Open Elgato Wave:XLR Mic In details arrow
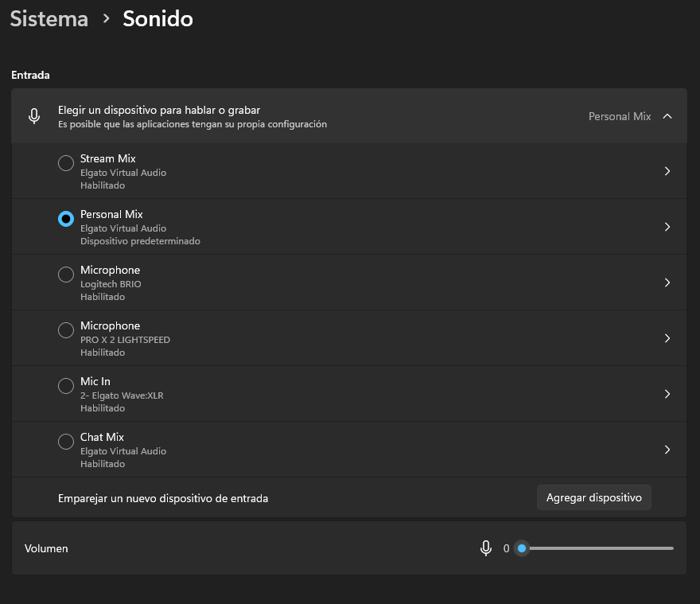This screenshot has height=604, width=700. click(667, 394)
